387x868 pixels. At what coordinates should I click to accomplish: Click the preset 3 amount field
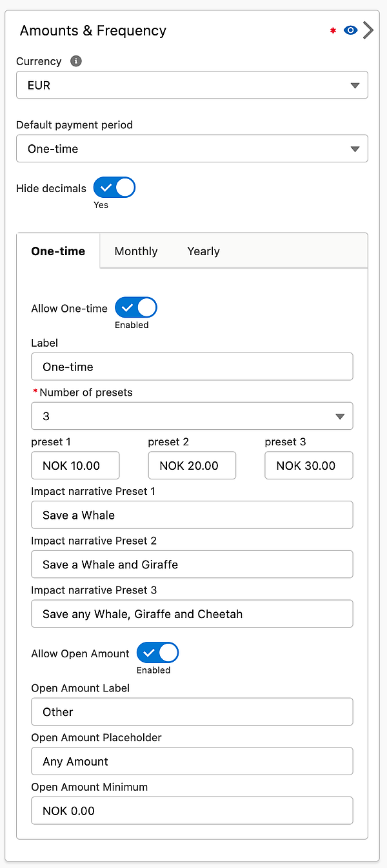click(x=308, y=465)
